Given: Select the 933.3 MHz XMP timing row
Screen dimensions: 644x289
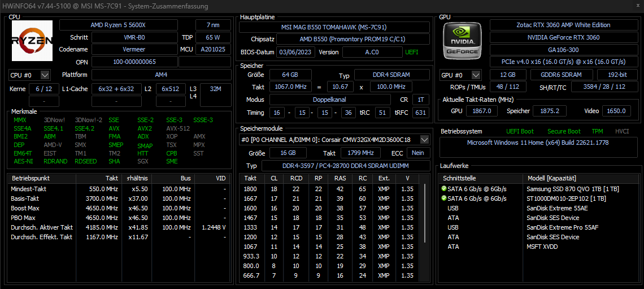Looking at the screenshot, I should [330, 257].
